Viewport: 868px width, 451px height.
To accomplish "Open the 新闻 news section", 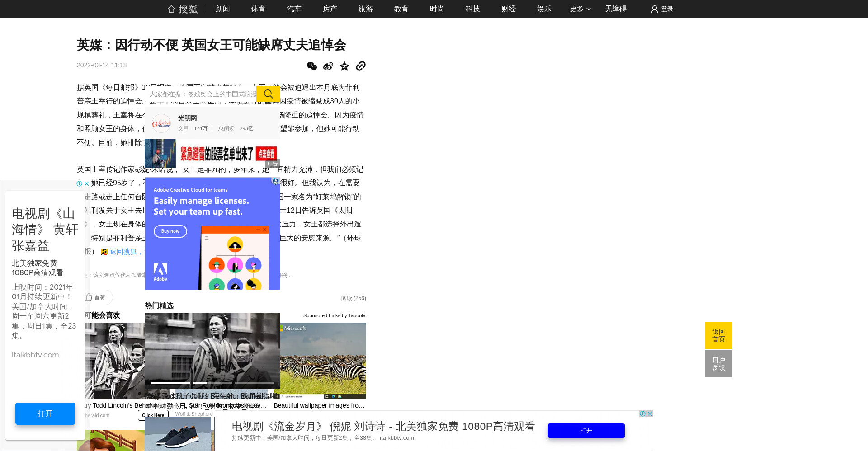I will (x=222, y=9).
